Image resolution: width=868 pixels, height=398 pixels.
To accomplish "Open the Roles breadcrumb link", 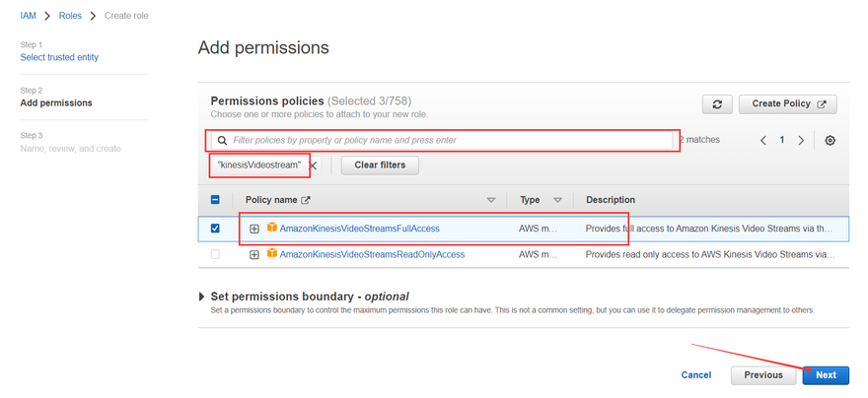I will click(x=69, y=16).
